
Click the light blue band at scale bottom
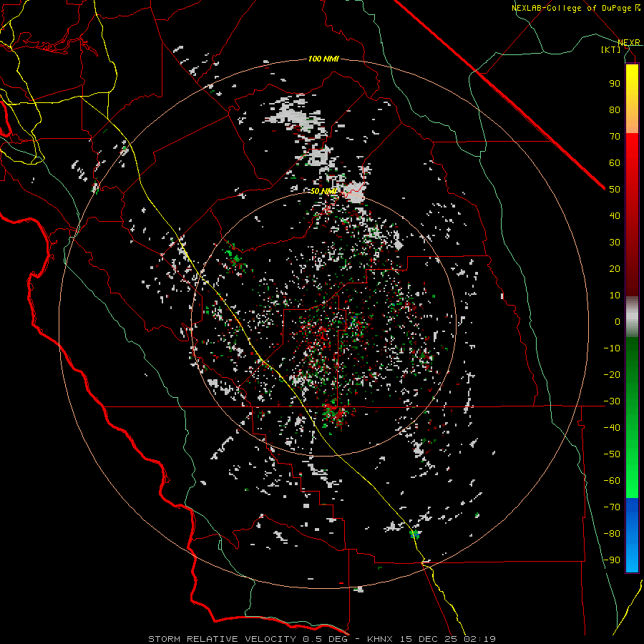pyautogui.click(x=632, y=559)
